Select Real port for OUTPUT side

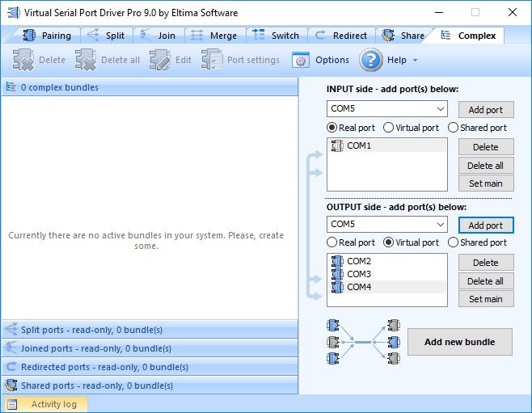click(x=351, y=242)
